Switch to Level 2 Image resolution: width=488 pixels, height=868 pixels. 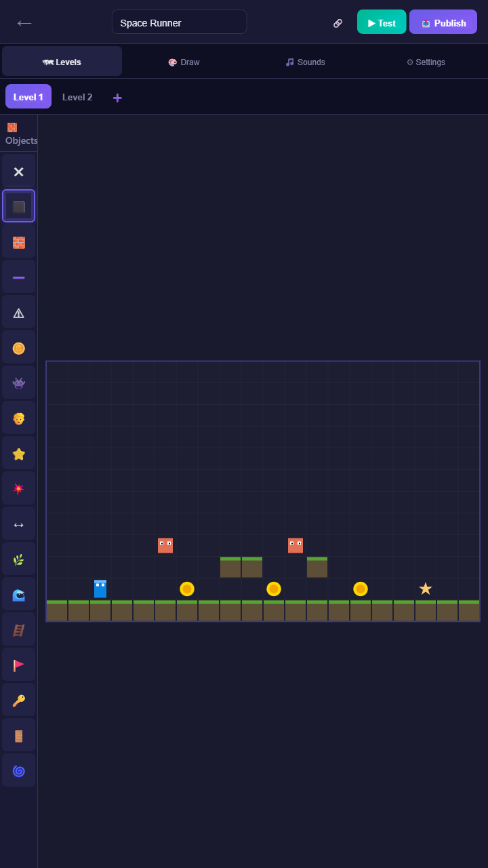[77, 97]
